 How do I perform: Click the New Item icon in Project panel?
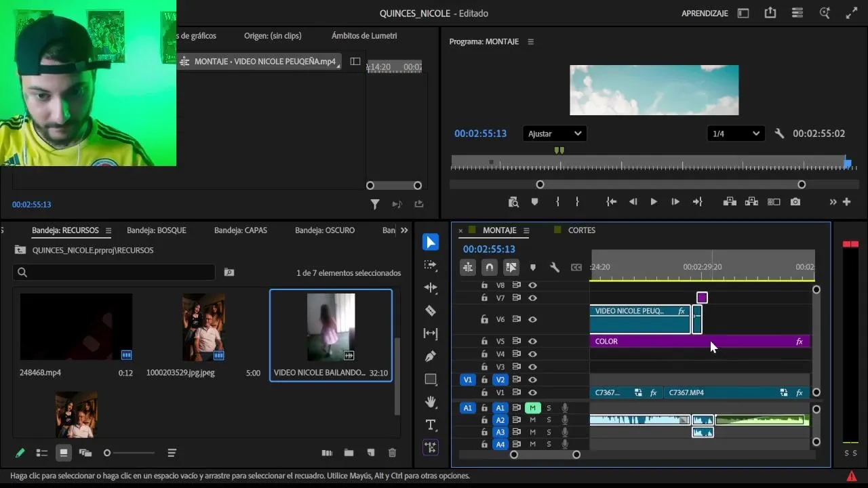pos(370,453)
